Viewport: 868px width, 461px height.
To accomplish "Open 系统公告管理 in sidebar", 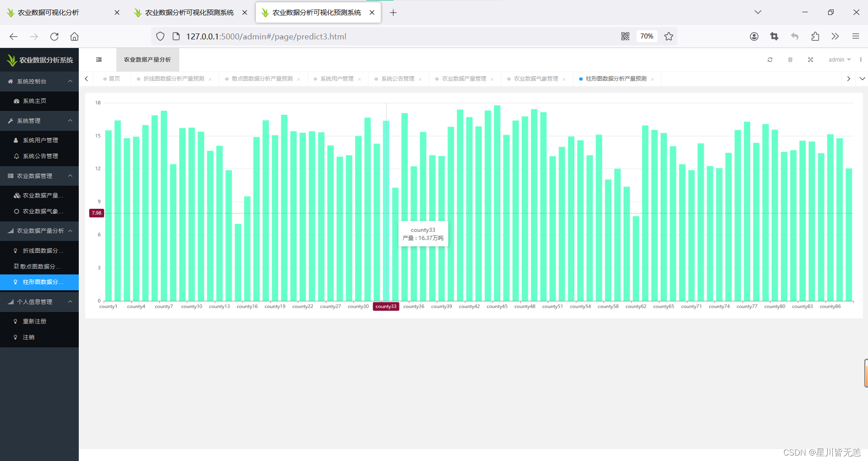I will (x=39, y=156).
